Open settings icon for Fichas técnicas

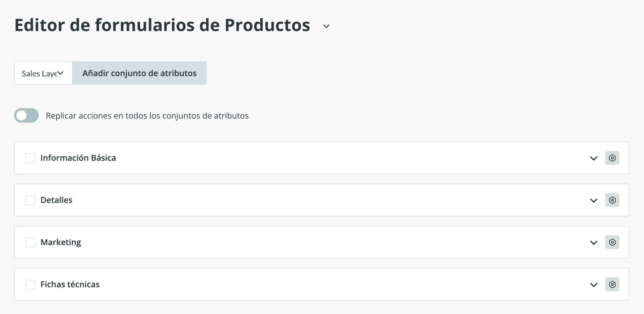(612, 284)
